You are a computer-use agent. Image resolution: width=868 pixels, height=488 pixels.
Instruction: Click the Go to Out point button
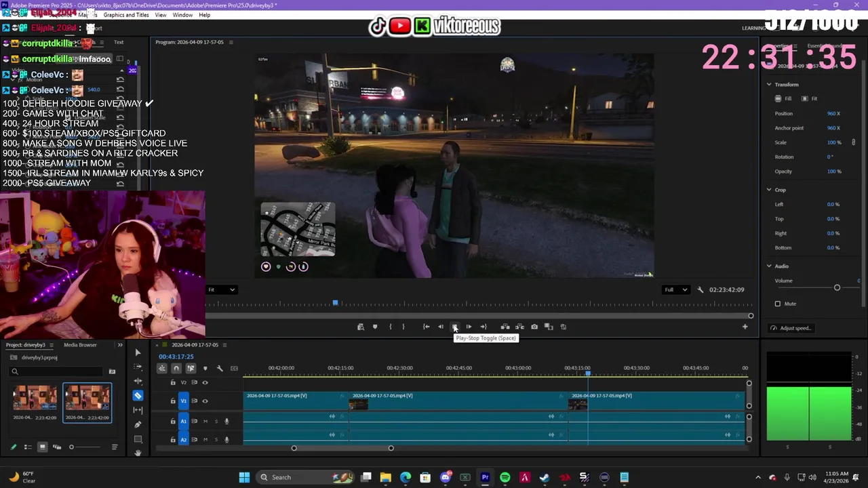coord(484,327)
